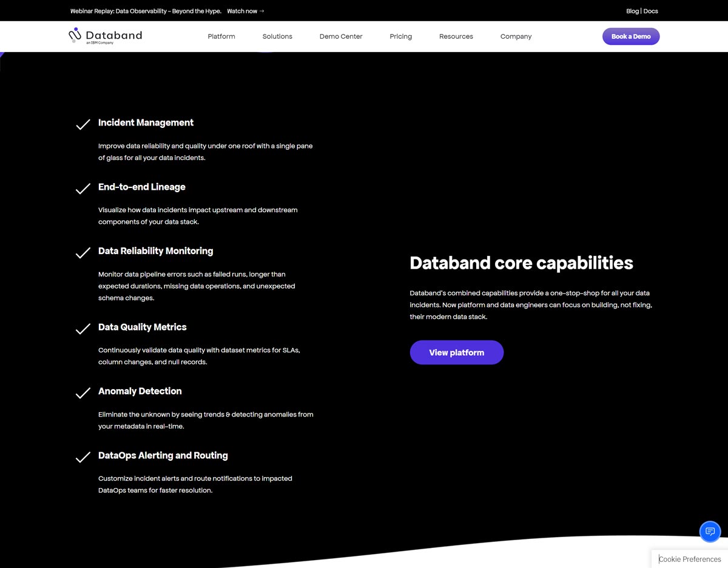Open the chat widget icon

(710, 532)
